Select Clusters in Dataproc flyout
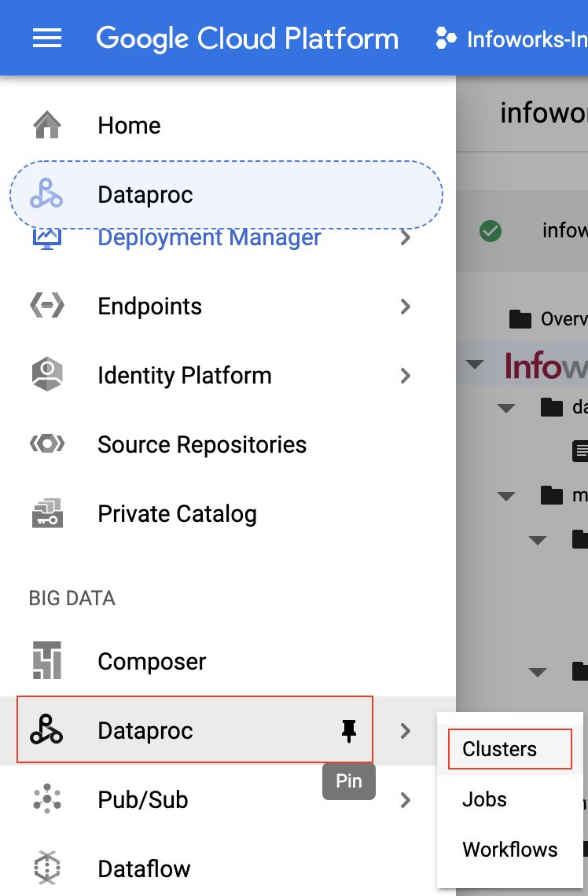Viewport: 588px width, 896px height. (509, 749)
